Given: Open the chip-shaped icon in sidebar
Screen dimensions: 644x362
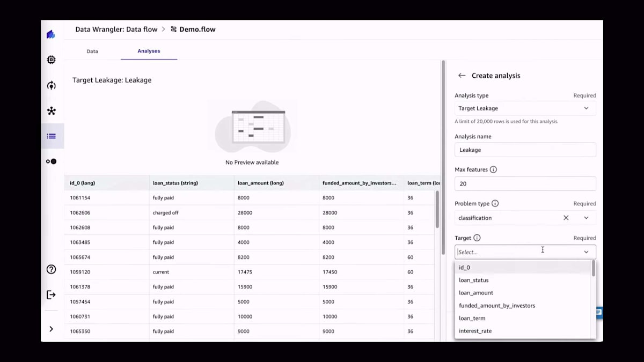Looking at the screenshot, I should click(51, 60).
